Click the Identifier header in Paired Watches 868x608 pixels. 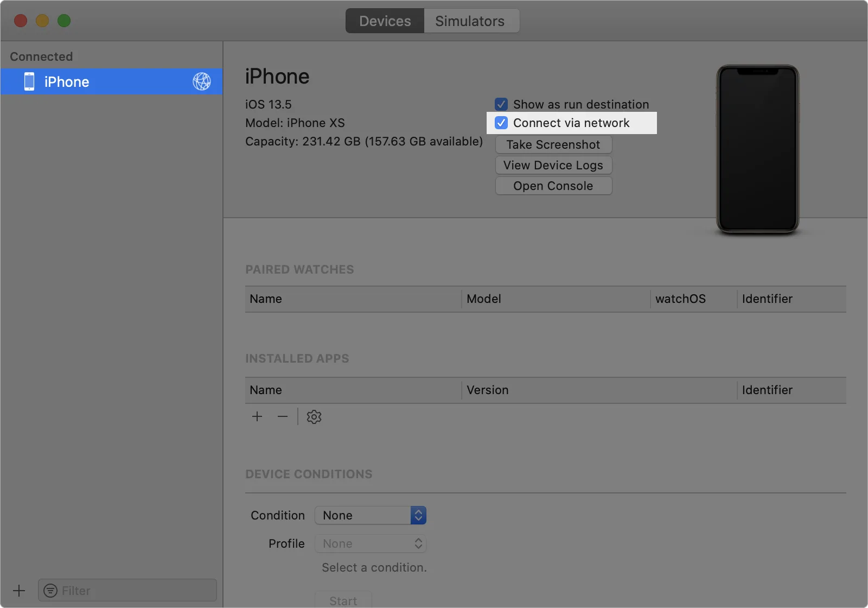point(792,299)
